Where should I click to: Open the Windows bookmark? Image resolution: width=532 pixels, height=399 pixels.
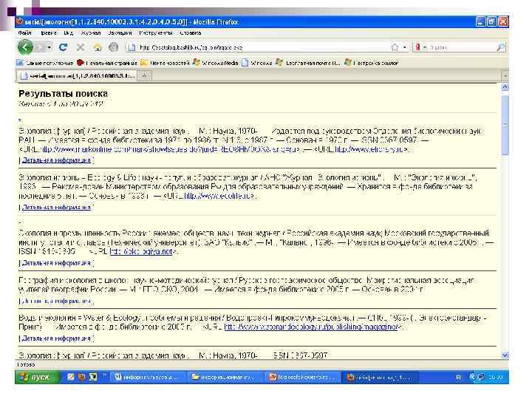point(257,63)
